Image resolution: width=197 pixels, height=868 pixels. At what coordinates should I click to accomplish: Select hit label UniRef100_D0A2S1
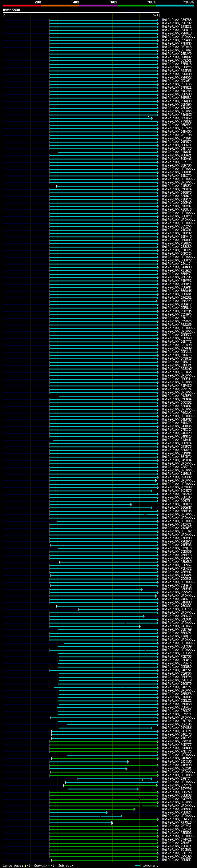176,741
